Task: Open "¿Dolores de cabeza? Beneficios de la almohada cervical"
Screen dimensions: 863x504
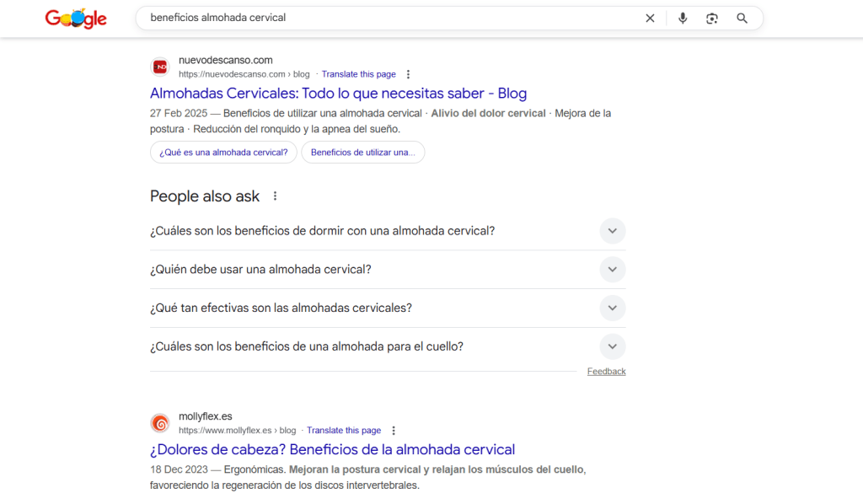Action: [x=332, y=450]
